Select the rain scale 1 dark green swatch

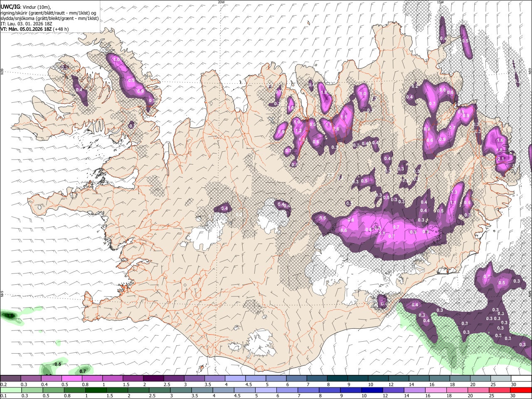96,390
